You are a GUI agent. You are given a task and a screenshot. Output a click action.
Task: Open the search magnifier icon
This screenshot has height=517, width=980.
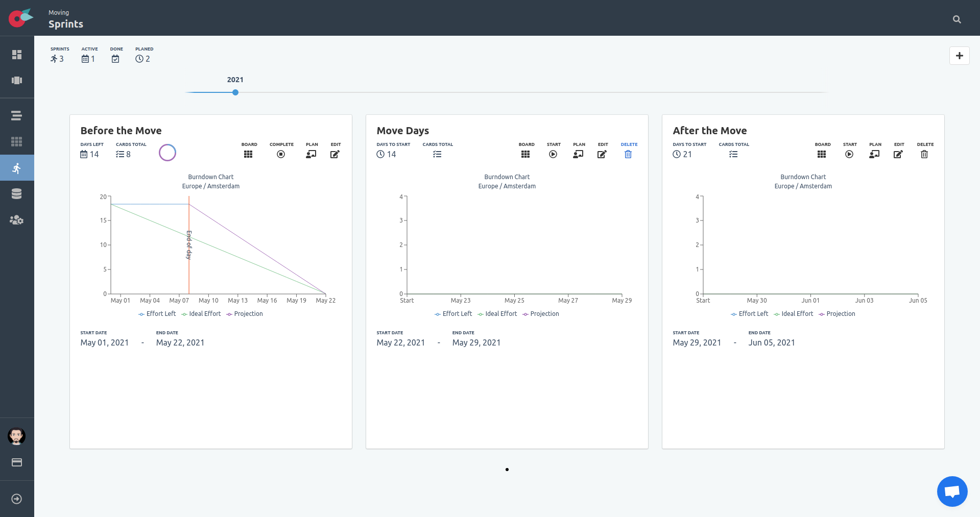957,19
